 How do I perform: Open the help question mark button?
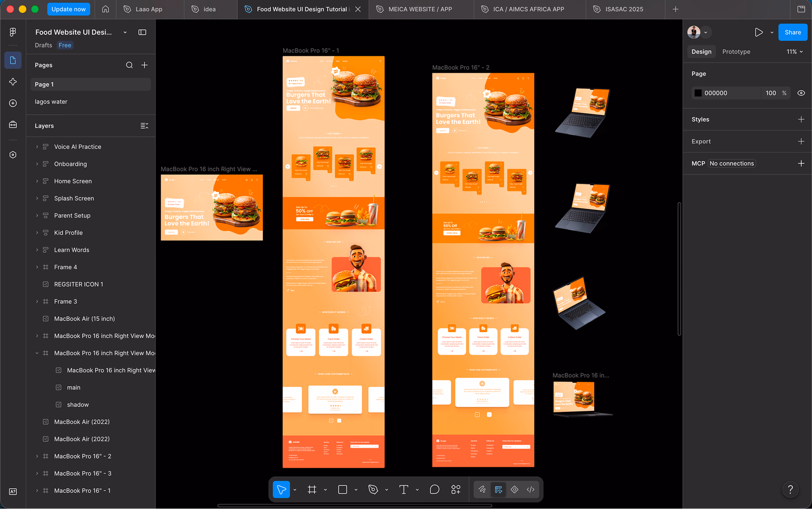tap(790, 490)
